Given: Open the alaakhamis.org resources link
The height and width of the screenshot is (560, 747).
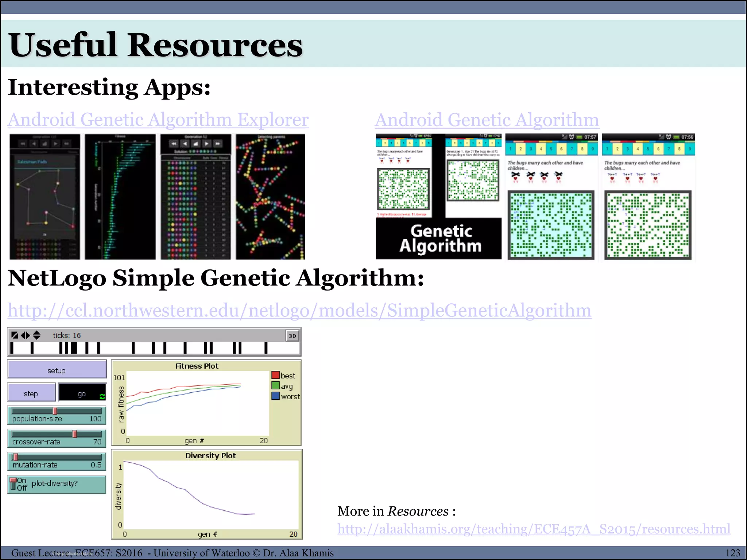Looking at the screenshot, I should point(534,529).
